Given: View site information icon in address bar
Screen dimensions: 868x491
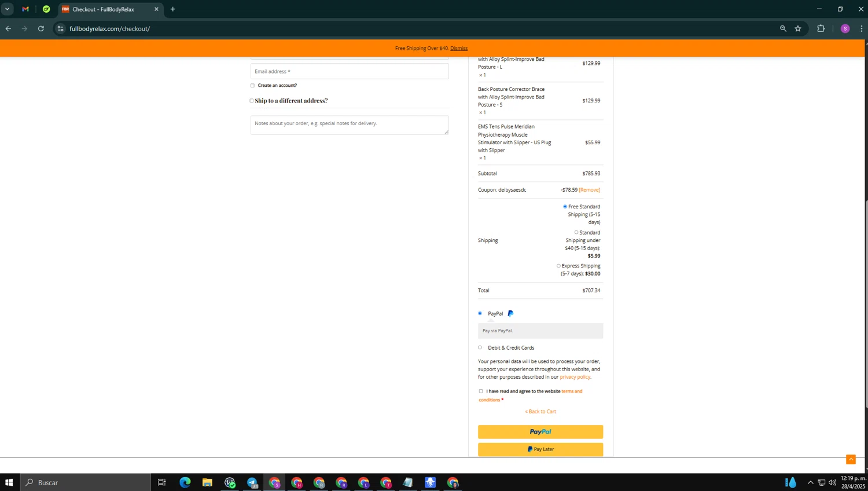Looking at the screenshot, I should pyautogui.click(x=60, y=28).
